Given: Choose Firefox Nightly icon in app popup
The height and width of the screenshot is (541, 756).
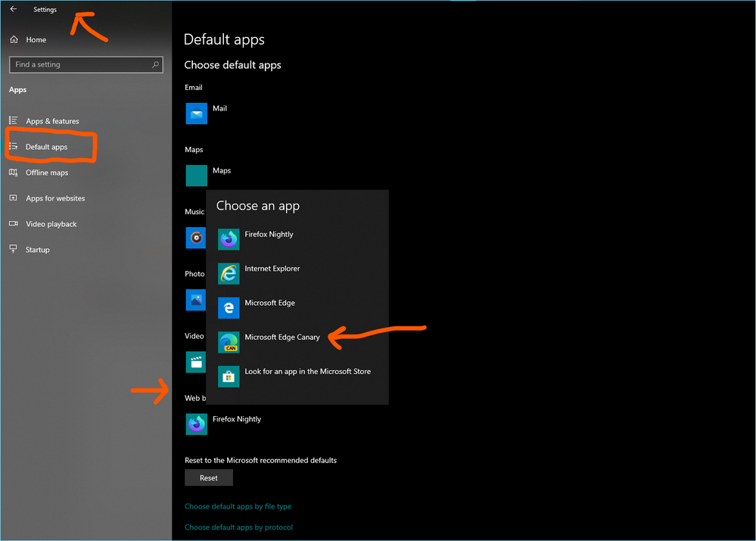Looking at the screenshot, I should click(229, 239).
